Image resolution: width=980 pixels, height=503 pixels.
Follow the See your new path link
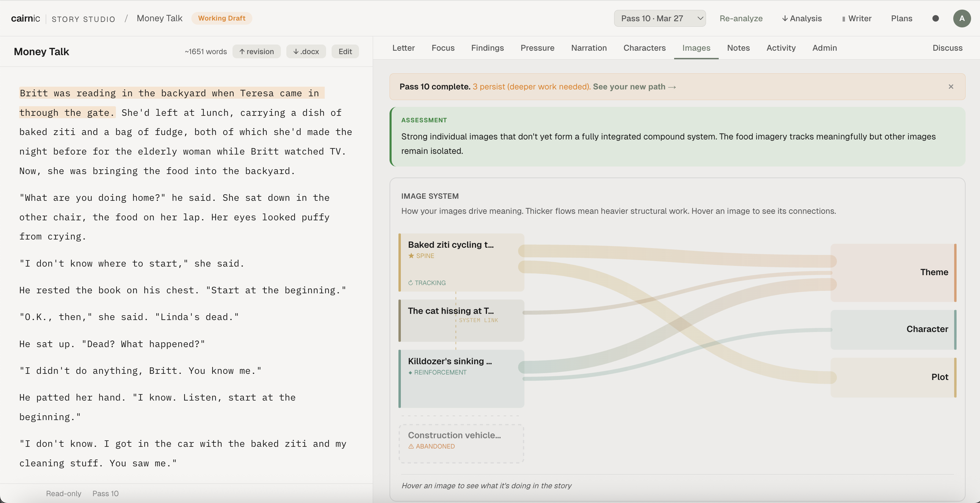click(x=634, y=87)
